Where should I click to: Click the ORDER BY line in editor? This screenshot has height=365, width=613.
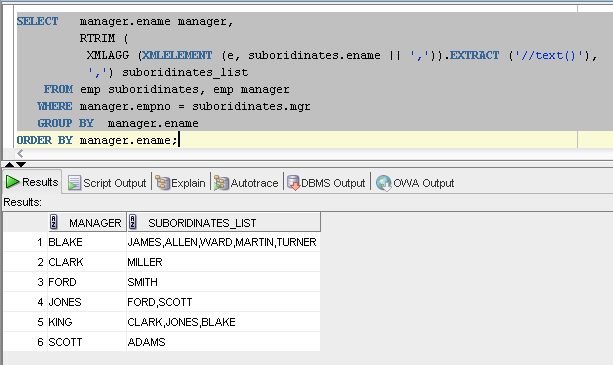(x=98, y=140)
